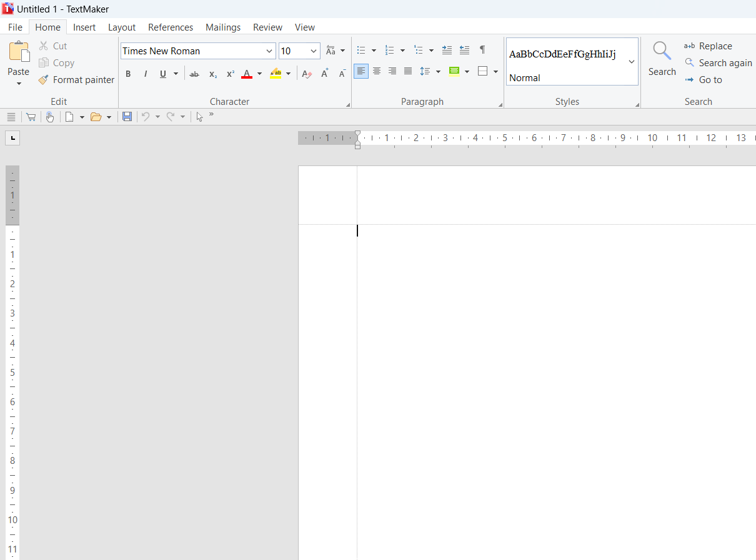The image size is (756, 560).
Task: Toggle bold formatting
Action: 128,74
